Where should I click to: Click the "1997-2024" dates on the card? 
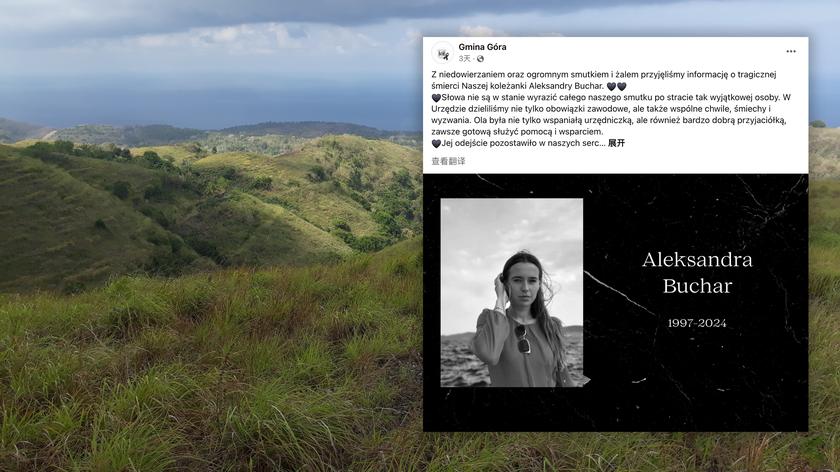[x=697, y=323]
